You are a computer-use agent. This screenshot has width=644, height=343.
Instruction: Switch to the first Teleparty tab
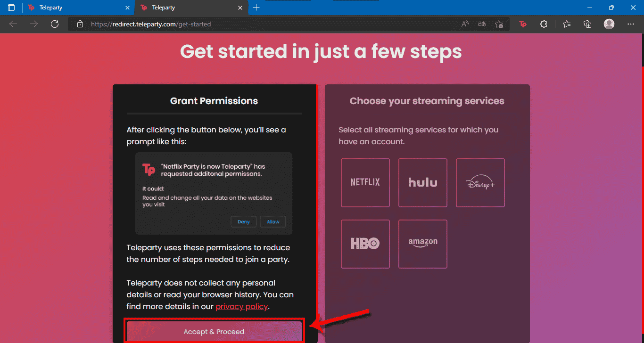pos(78,8)
